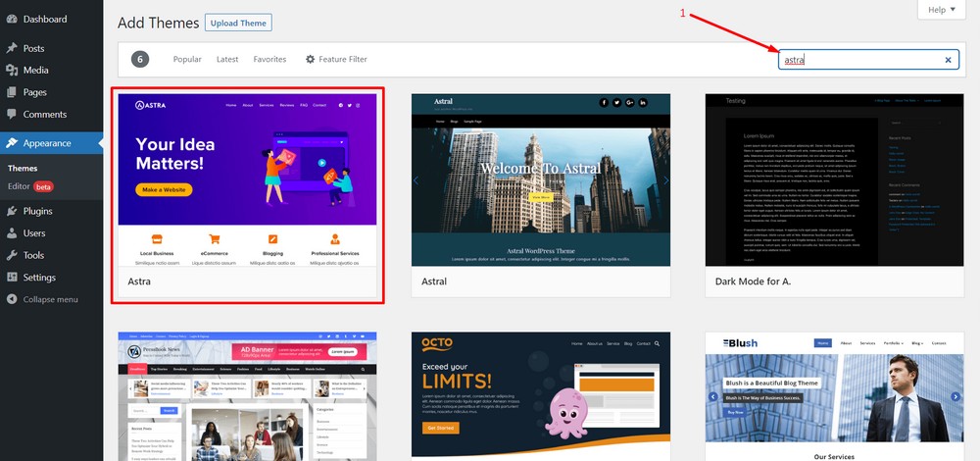Screen dimensions: 980x461
Task: Click the Upload Theme button
Action: (238, 24)
